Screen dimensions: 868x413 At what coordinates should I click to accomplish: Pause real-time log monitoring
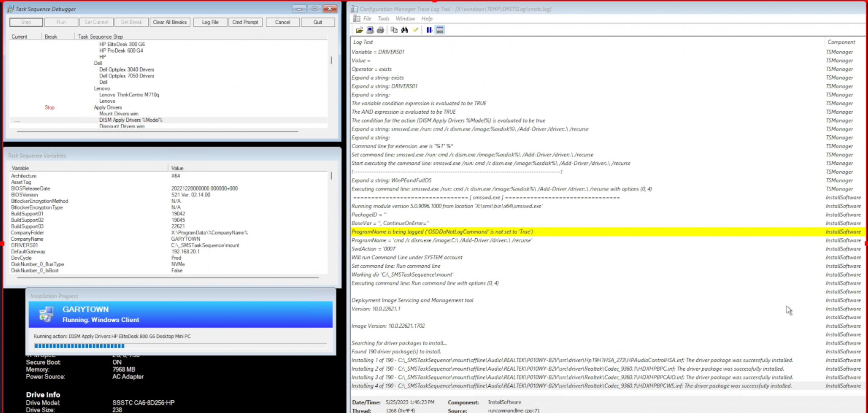tap(429, 30)
